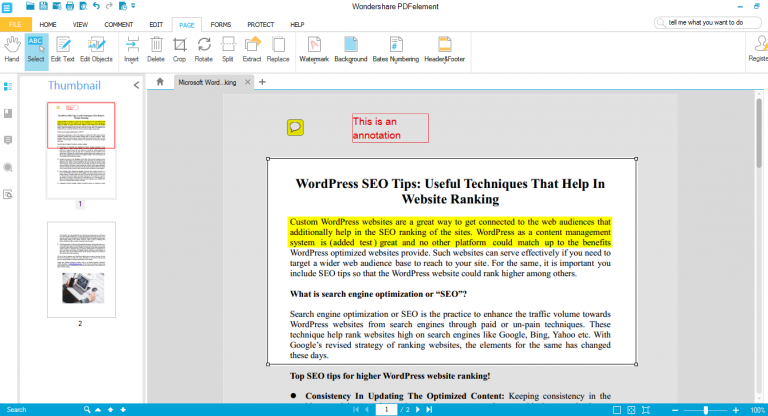Switch to the EDIT tab
This screenshot has height=416, width=768.
pos(156,24)
